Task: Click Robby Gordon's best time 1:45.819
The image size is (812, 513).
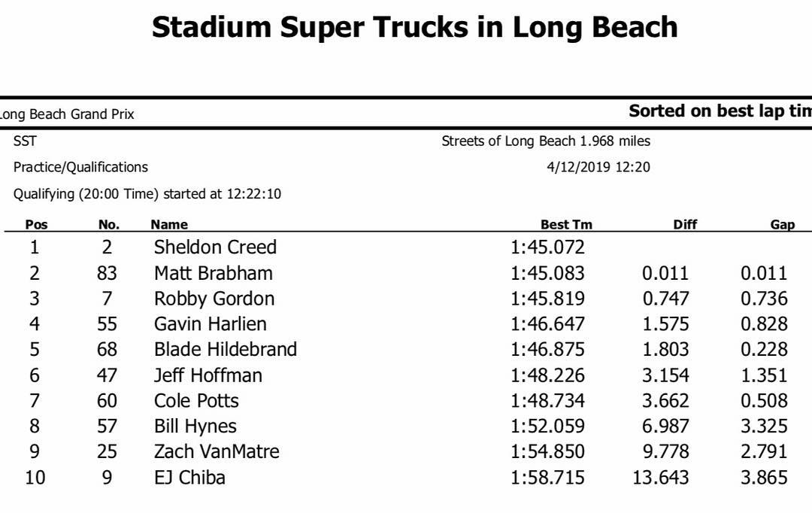Action: pyautogui.click(x=547, y=299)
